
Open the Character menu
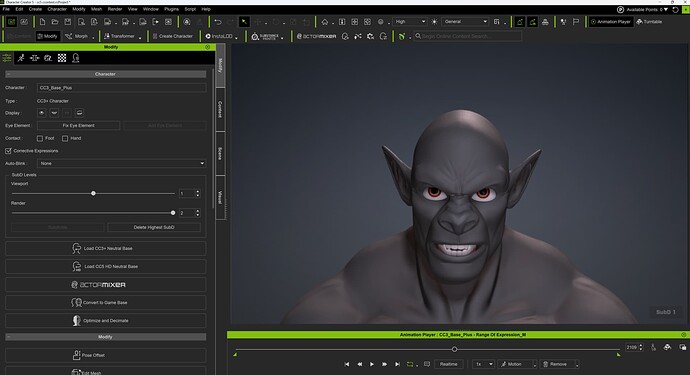57,9
